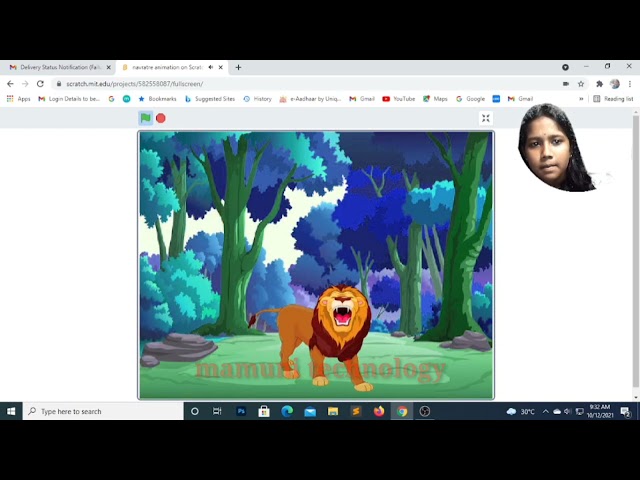Open the Windows Start menu

tap(11, 411)
